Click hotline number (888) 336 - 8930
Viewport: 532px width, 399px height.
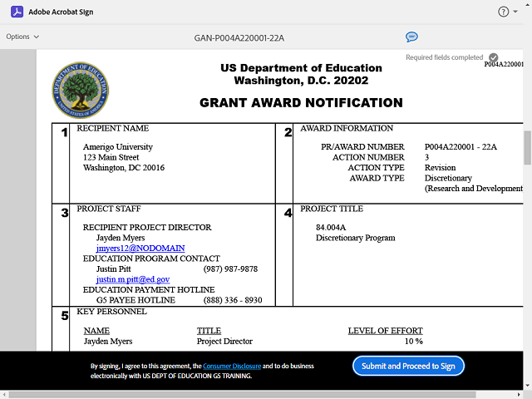[233, 300]
